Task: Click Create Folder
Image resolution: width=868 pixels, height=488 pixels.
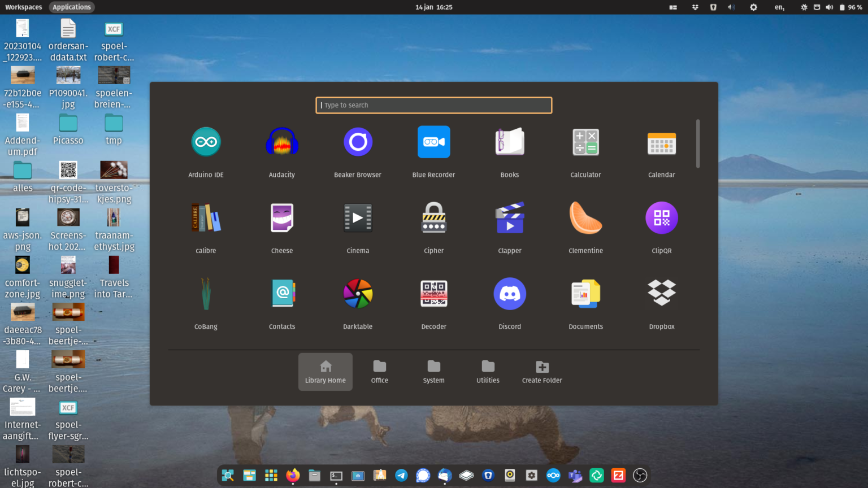Action: click(541, 372)
